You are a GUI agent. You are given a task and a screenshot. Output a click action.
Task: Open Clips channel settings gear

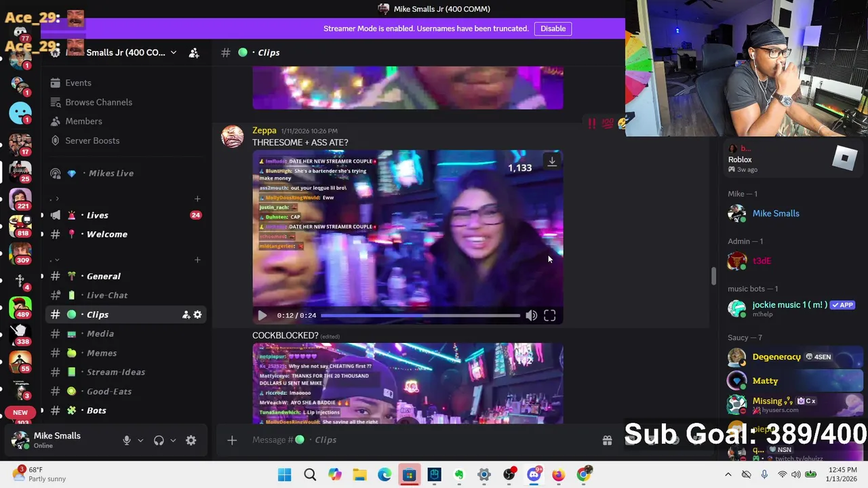(197, 314)
